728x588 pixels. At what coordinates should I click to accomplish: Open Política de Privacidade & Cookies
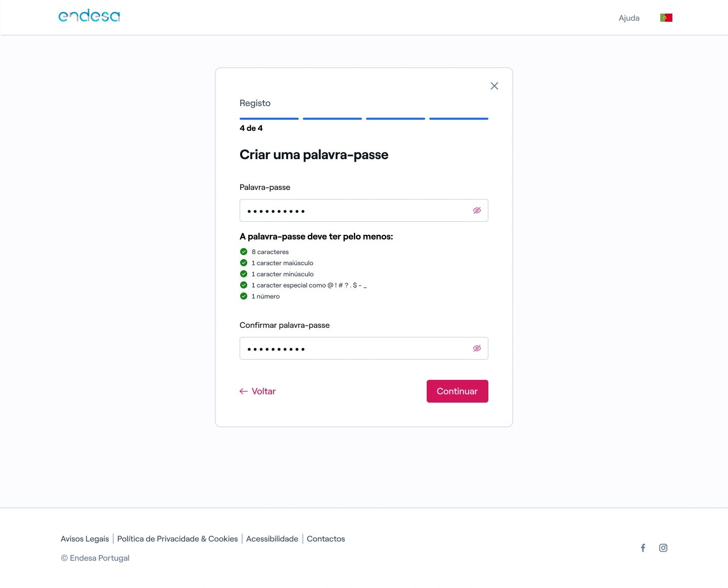[177, 539]
